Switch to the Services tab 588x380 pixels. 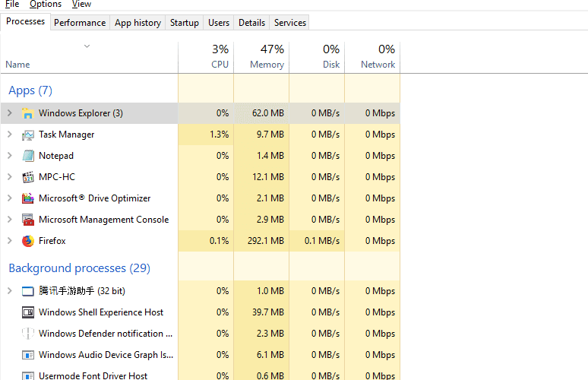(x=290, y=23)
